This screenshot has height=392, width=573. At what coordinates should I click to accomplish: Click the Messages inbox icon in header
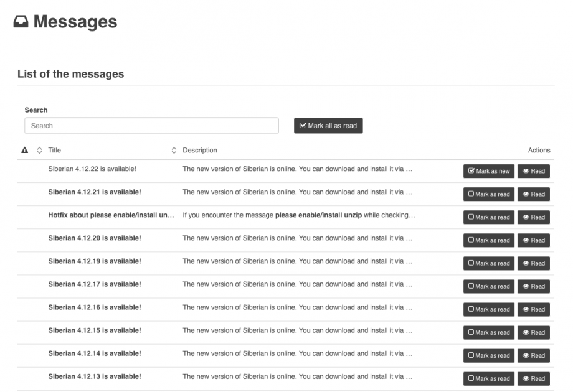pyautogui.click(x=21, y=22)
